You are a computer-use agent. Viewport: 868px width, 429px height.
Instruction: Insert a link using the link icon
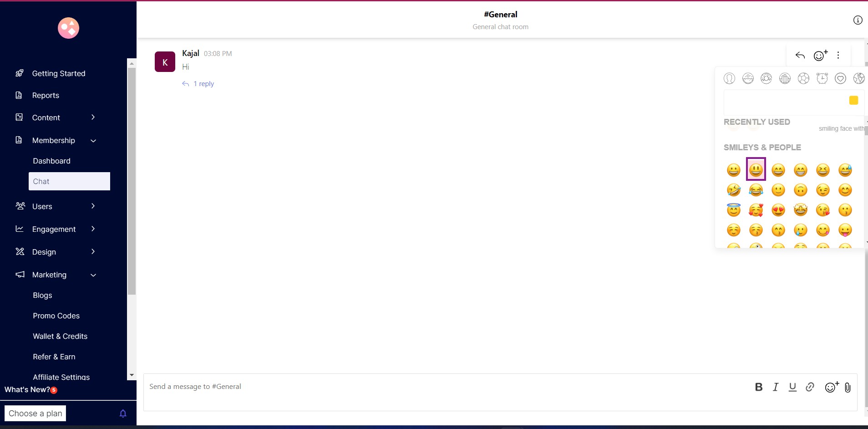click(810, 387)
